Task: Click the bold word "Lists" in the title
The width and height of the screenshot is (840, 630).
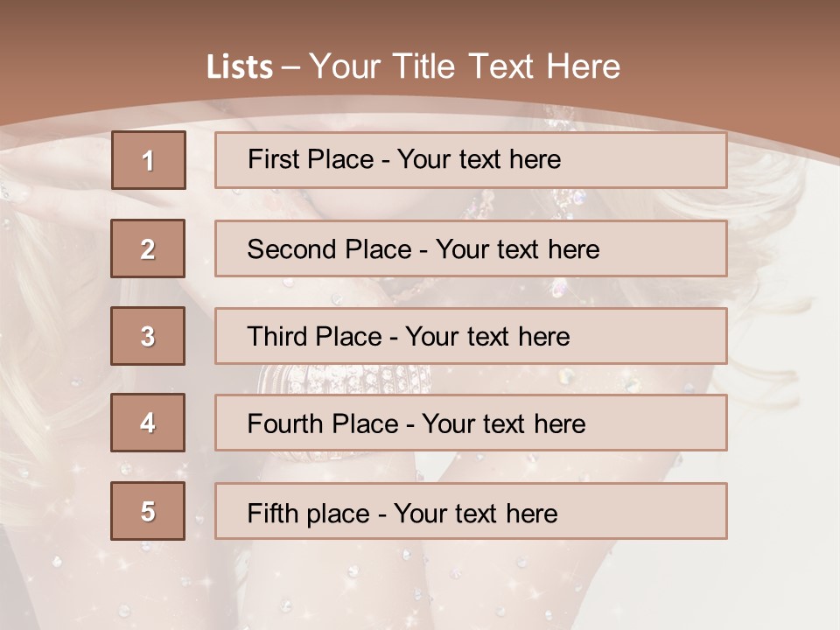Action: coord(240,67)
